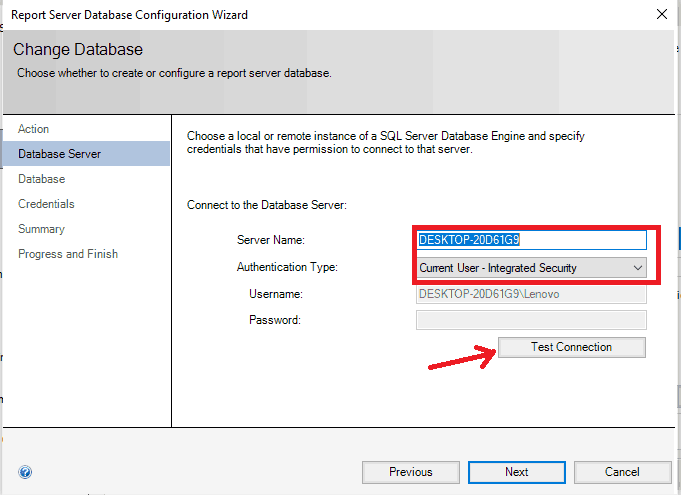681x495 pixels.
Task: Open the Credentials step
Action: coord(46,204)
